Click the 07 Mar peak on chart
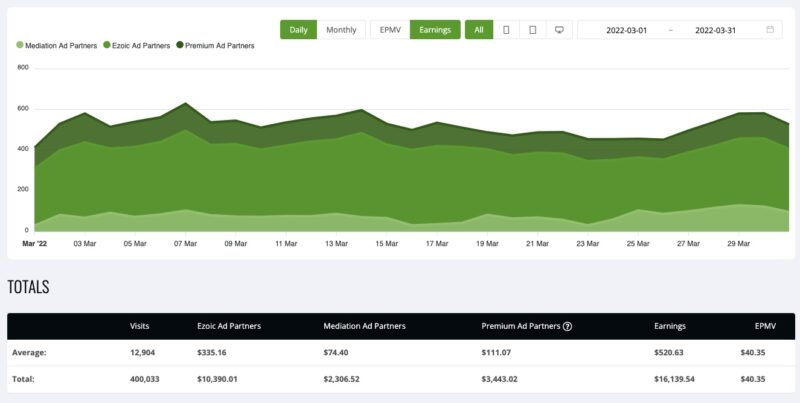The height and width of the screenshot is (403, 800). (x=184, y=103)
